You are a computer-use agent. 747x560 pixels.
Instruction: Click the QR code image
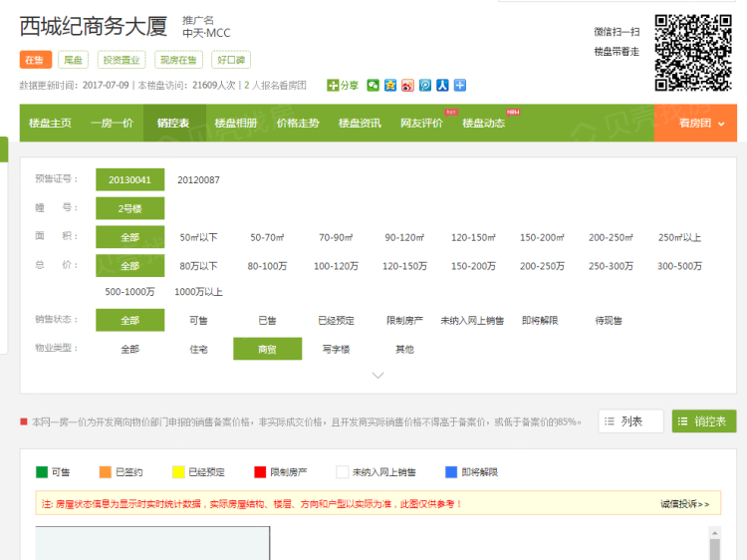(x=692, y=52)
